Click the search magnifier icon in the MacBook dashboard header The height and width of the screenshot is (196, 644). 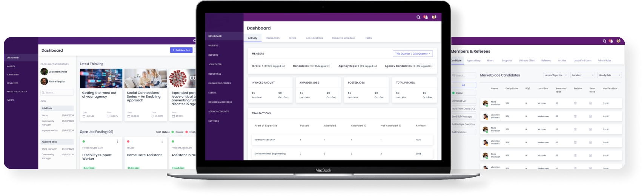(x=418, y=17)
